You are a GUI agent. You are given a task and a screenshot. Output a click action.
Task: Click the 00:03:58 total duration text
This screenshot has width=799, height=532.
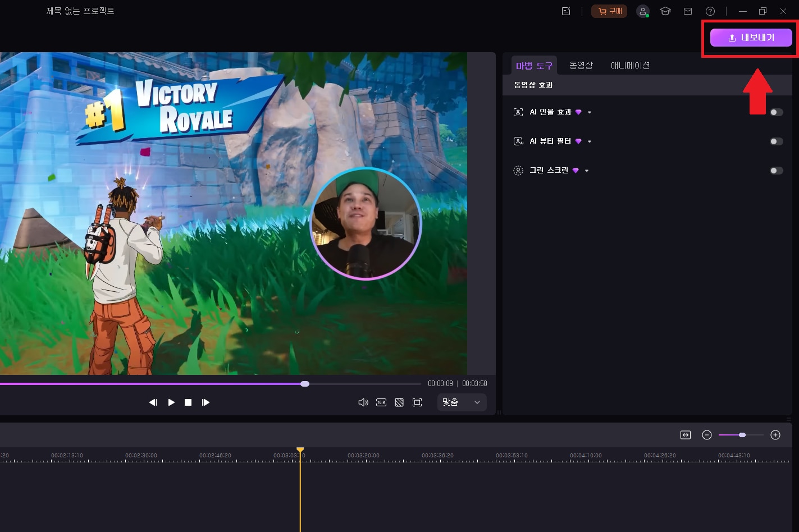tap(474, 384)
